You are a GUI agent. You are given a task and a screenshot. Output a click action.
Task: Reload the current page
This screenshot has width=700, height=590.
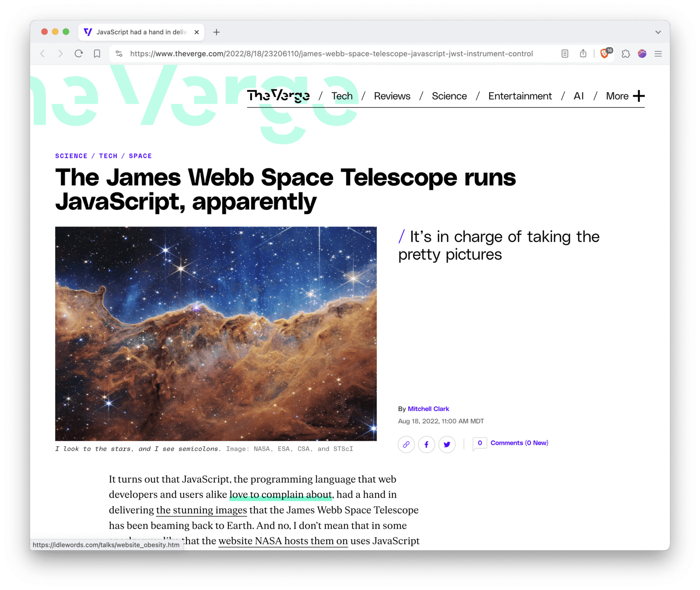(x=79, y=54)
